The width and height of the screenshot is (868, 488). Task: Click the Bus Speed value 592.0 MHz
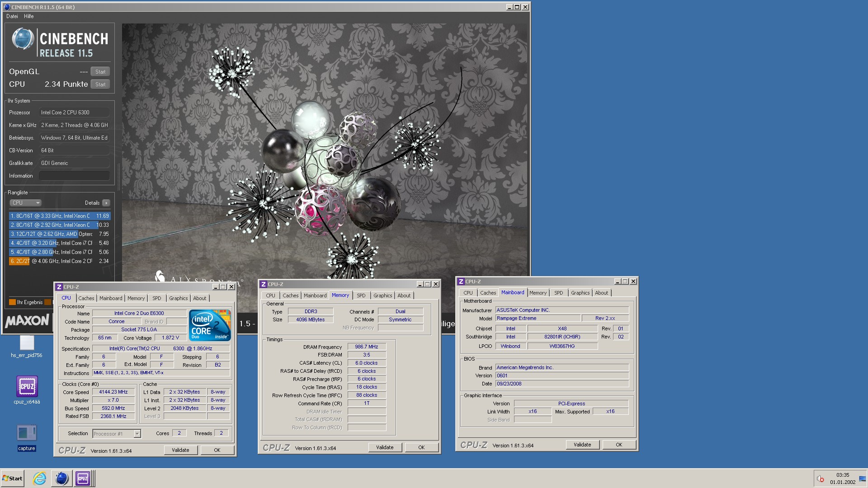113,408
